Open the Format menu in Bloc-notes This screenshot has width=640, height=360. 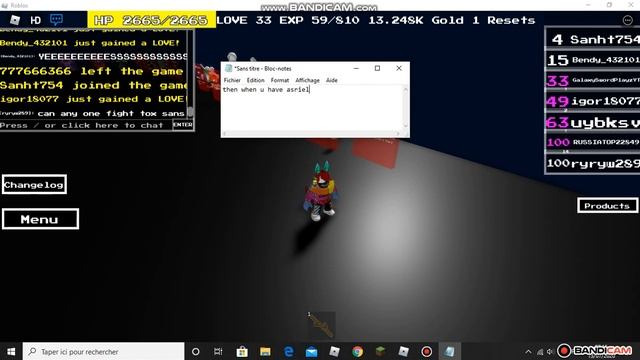coord(280,80)
